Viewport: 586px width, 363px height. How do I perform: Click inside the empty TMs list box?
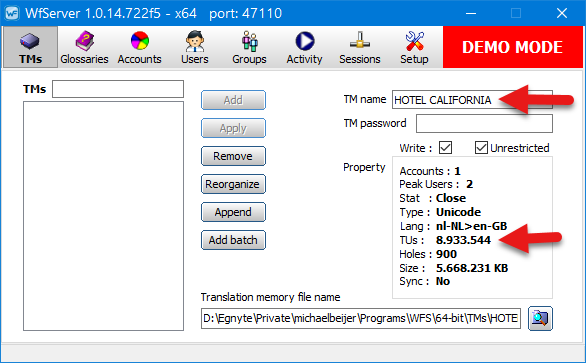103,216
